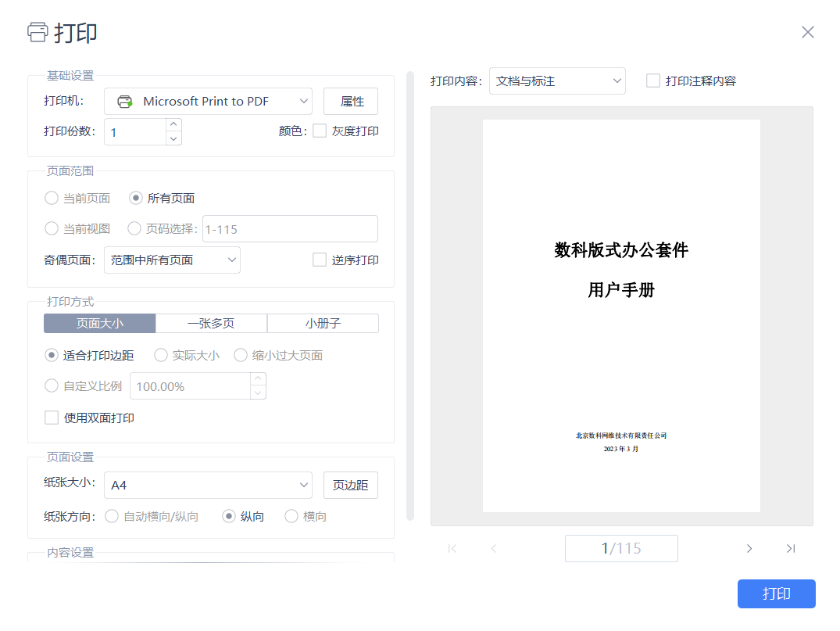Open the 页边距 margins button
This screenshot has width=840, height=631.
[351, 486]
